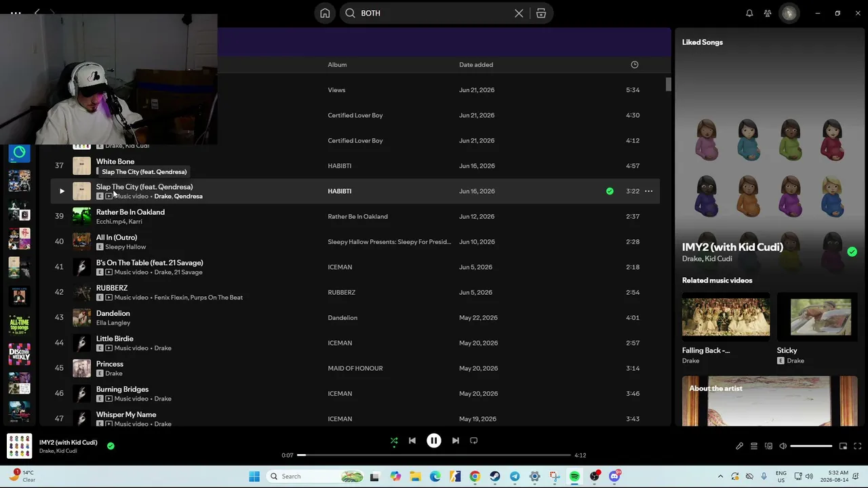Open the user profile avatar

[789, 13]
